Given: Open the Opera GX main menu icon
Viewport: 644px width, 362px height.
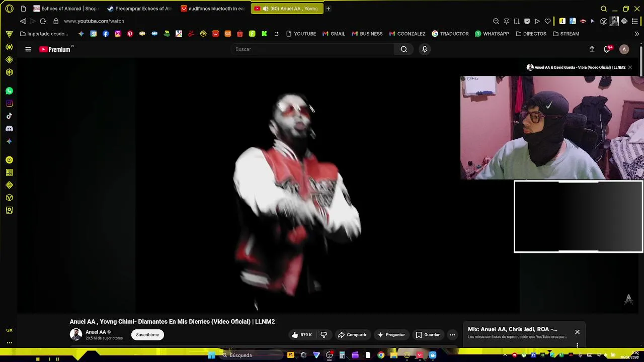Looking at the screenshot, I should tap(9, 9).
